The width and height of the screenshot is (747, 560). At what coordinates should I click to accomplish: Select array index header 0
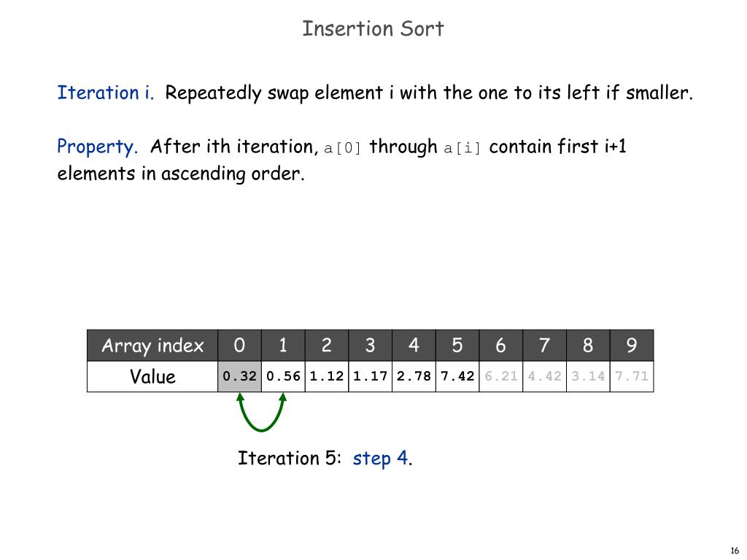point(239,345)
